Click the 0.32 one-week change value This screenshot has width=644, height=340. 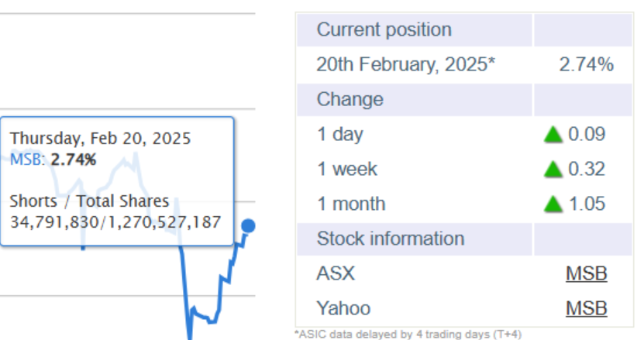tap(587, 169)
